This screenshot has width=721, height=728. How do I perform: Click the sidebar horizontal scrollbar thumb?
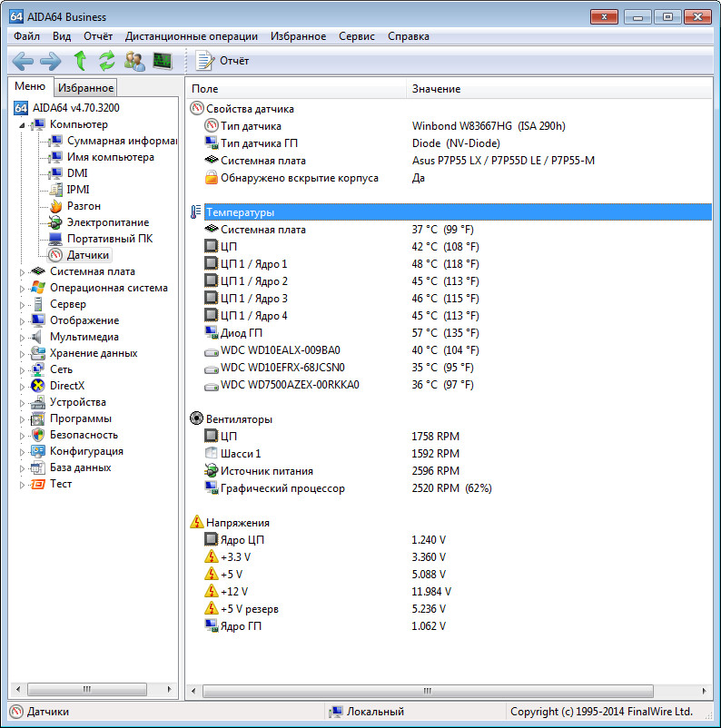pyautogui.click(x=87, y=689)
